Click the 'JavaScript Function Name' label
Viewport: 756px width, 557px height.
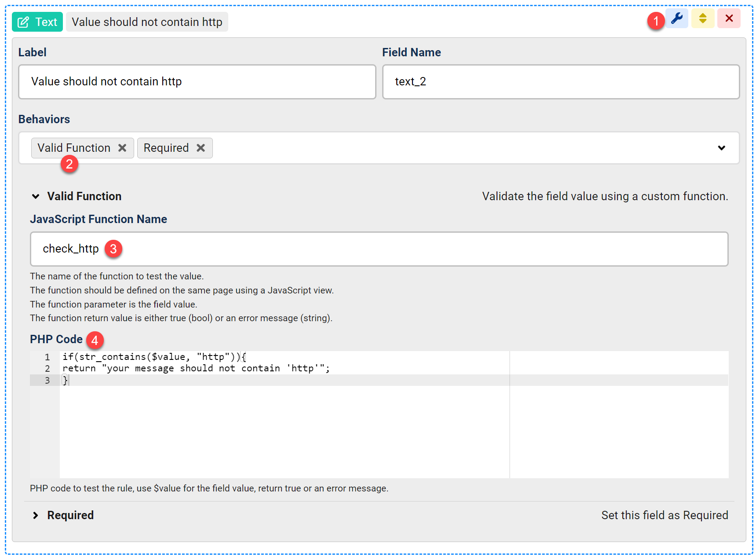tap(99, 219)
